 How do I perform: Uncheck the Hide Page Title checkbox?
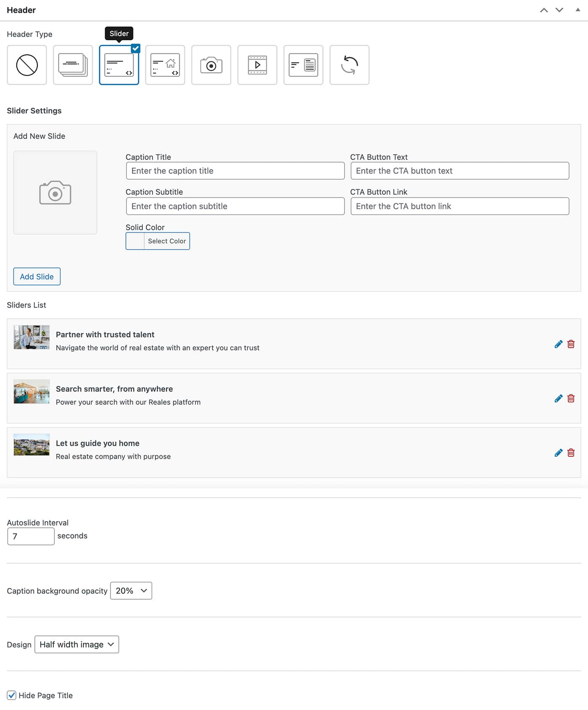pos(12,695)
